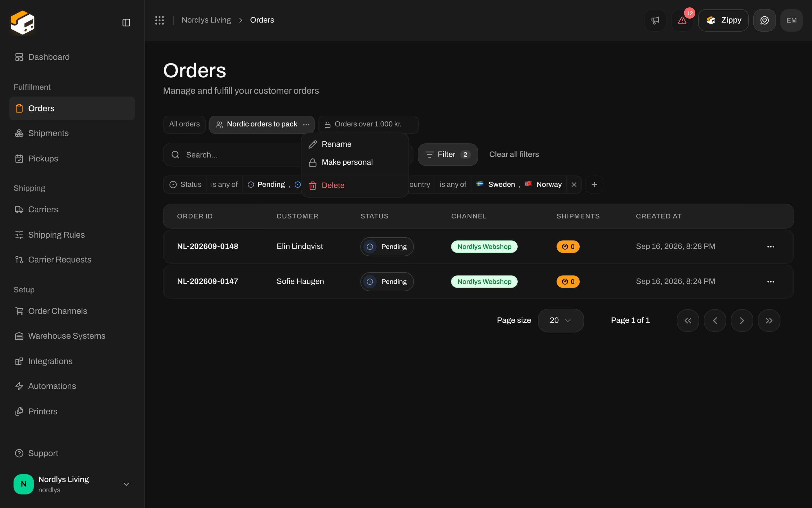Add a new filter with plus button
812x508 pixels.
[594, 185]
